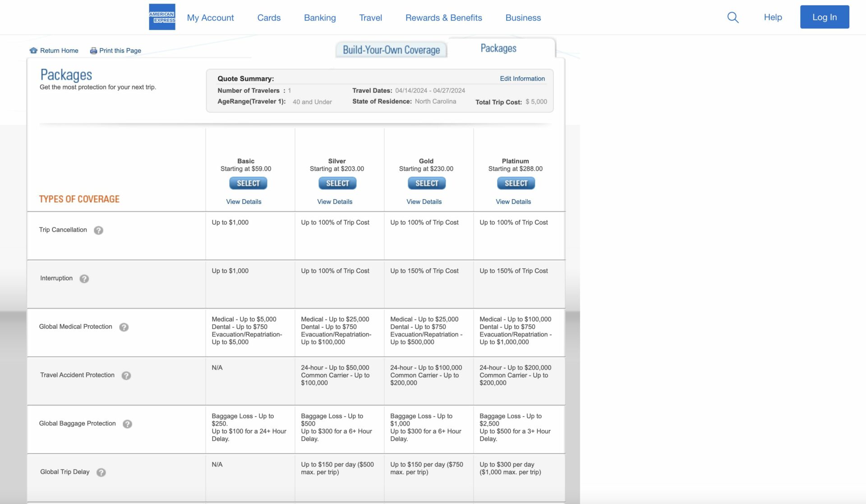Open Interruption help question mark icon
Viewport: 866px width, 504px height.
click(x=84, y=279)
